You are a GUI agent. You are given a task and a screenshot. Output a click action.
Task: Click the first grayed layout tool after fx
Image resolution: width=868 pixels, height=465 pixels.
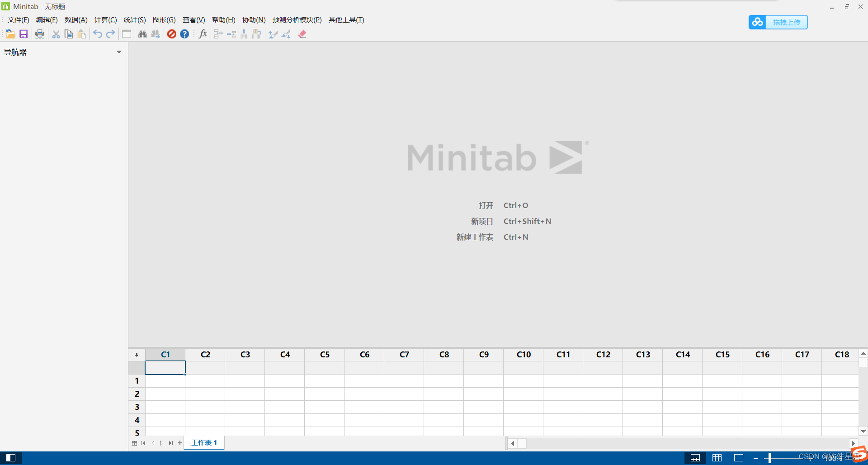click(x=219, y=34)
